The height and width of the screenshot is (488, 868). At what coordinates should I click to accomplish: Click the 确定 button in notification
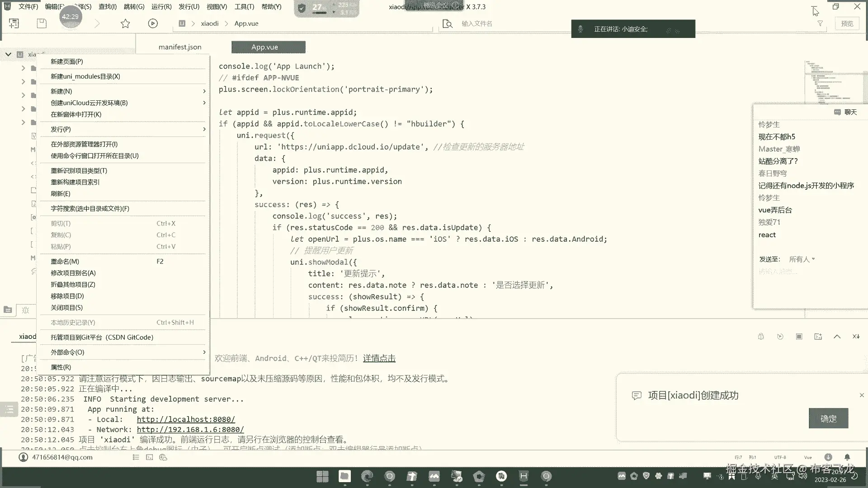pos(828,419)
